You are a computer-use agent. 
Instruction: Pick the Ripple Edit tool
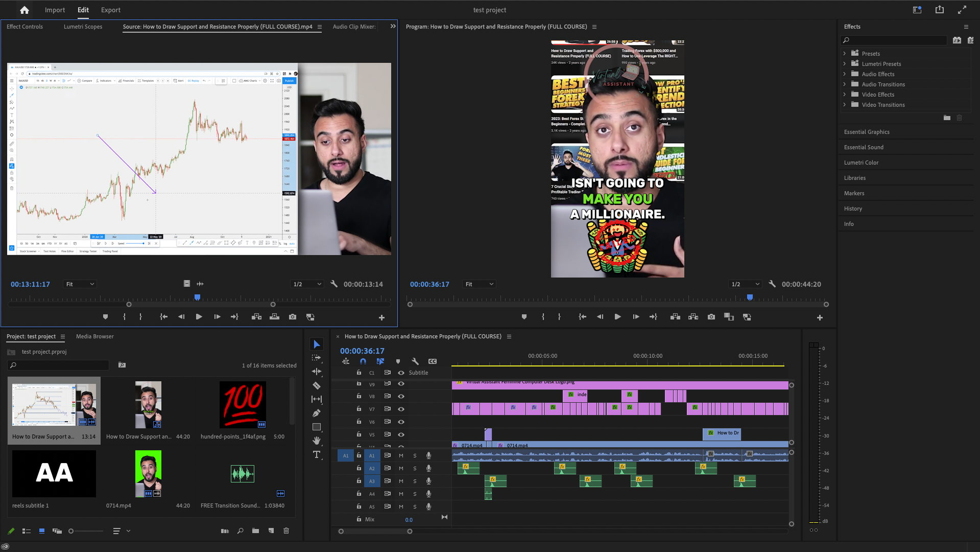(317, 372)
